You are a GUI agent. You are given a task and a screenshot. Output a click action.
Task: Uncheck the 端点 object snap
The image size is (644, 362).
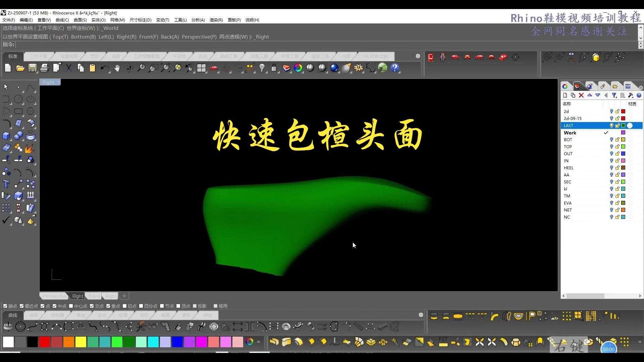coord(5,306)
